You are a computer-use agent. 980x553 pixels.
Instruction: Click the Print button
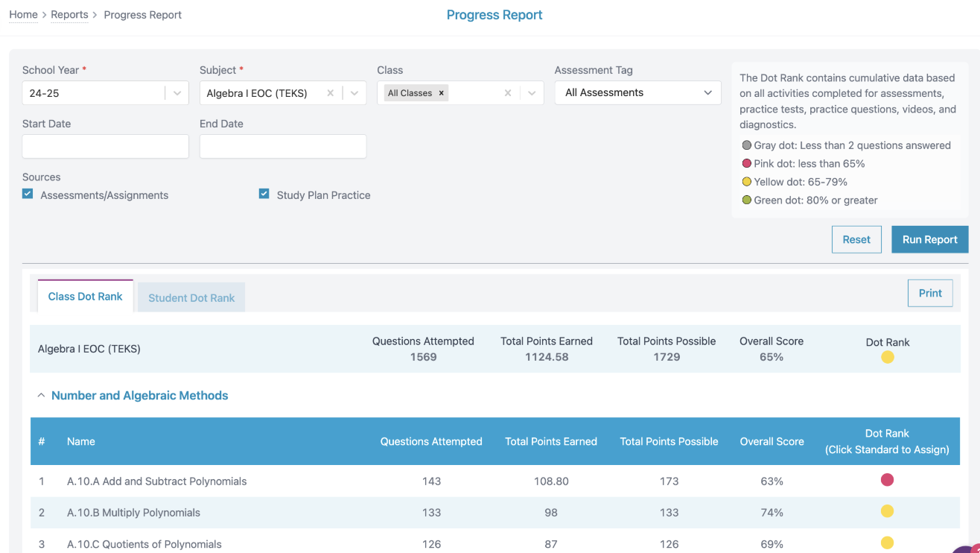coord(930,293)
